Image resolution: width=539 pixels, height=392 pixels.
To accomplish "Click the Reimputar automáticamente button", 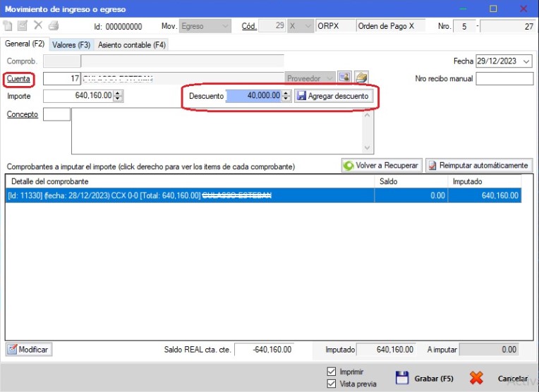I will [x=478, y=166].
